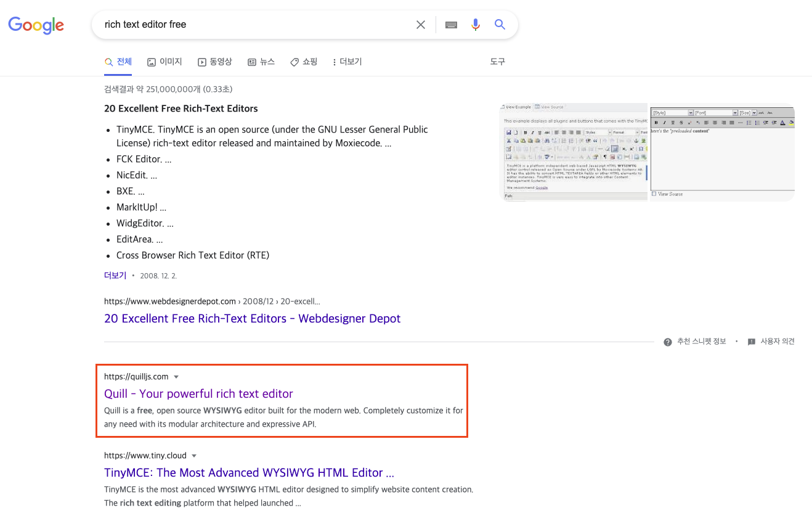Start voice search with the microphone icon
The width and height of the screenshot is (812, 521).
475,25
